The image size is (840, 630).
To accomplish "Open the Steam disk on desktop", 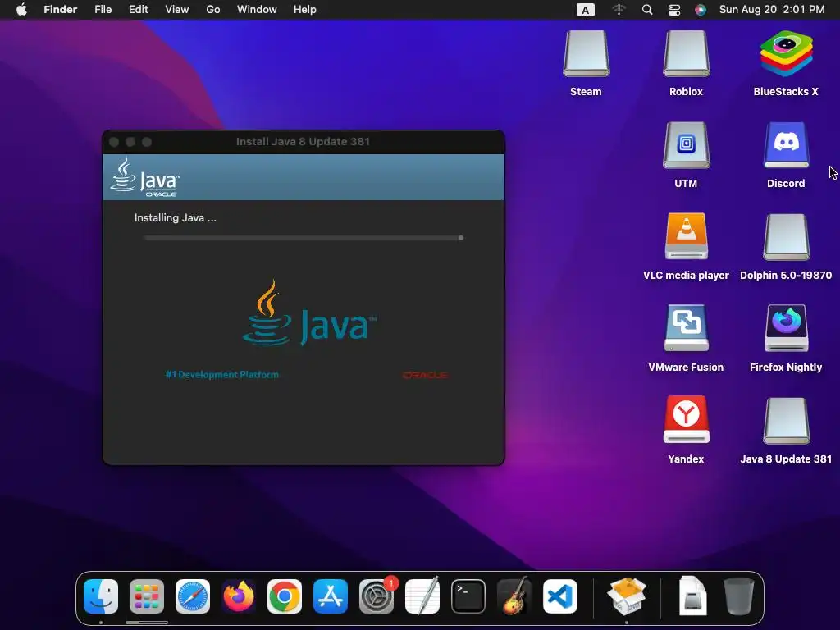I will (586, 54).
